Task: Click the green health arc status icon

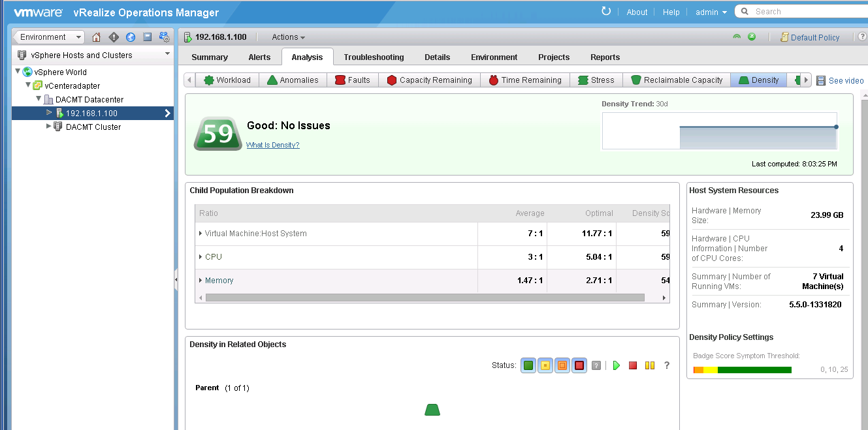Action: [x=737, y=37]
